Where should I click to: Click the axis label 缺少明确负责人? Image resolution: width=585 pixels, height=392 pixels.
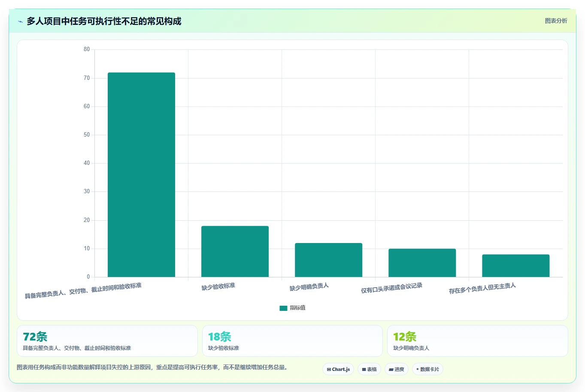tap(309, 287)
